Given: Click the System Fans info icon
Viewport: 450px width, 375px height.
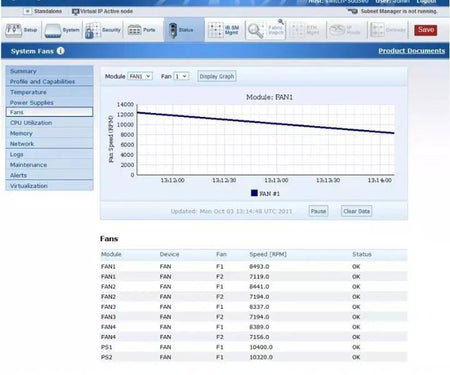Looking at the screenshot, I should click(x=60, y=51).
